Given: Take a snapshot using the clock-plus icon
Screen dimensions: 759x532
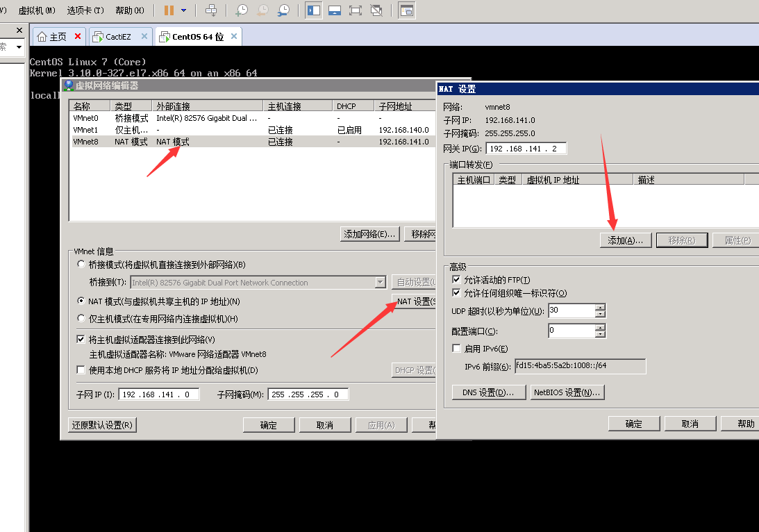Looking at the screenshot, I should point(241,10).
